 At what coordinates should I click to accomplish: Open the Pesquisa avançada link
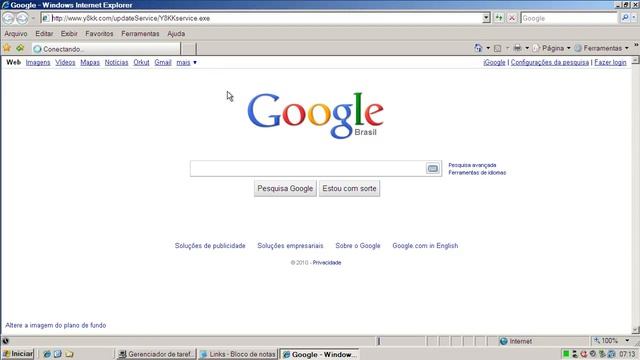click(472, 165)
